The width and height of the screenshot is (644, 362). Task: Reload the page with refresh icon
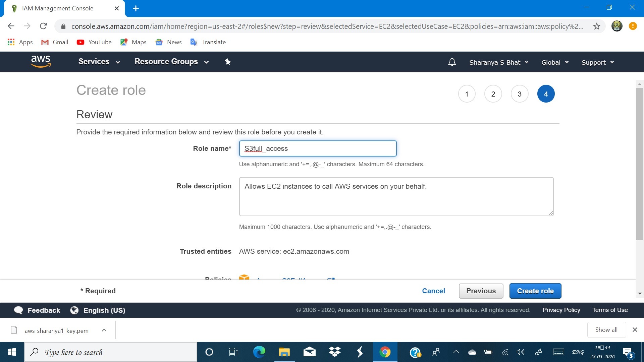(43, 26)
